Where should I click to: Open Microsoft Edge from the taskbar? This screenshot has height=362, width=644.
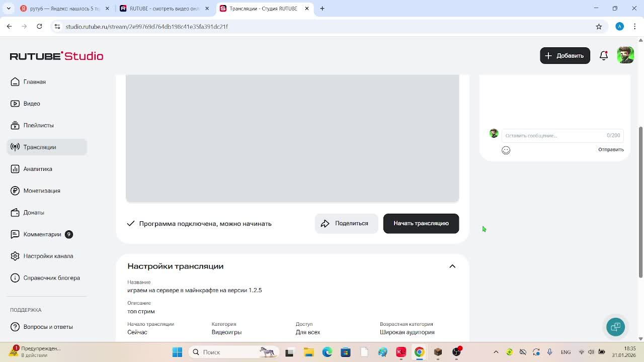(x=327, y=352)
